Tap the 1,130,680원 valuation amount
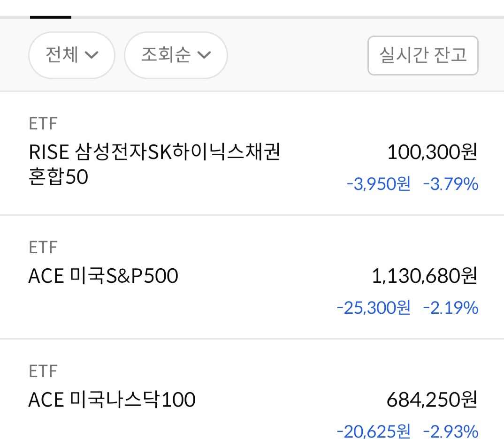 [424, 276]
